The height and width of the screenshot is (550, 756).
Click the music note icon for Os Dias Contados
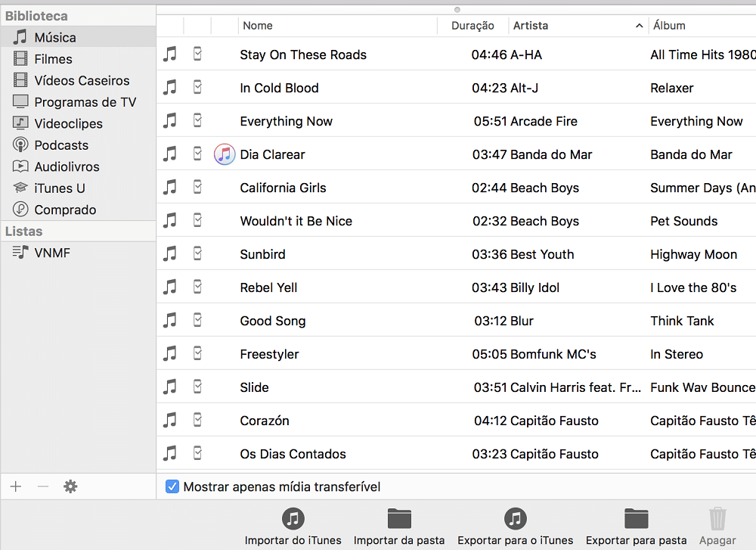tap(169, 453)
